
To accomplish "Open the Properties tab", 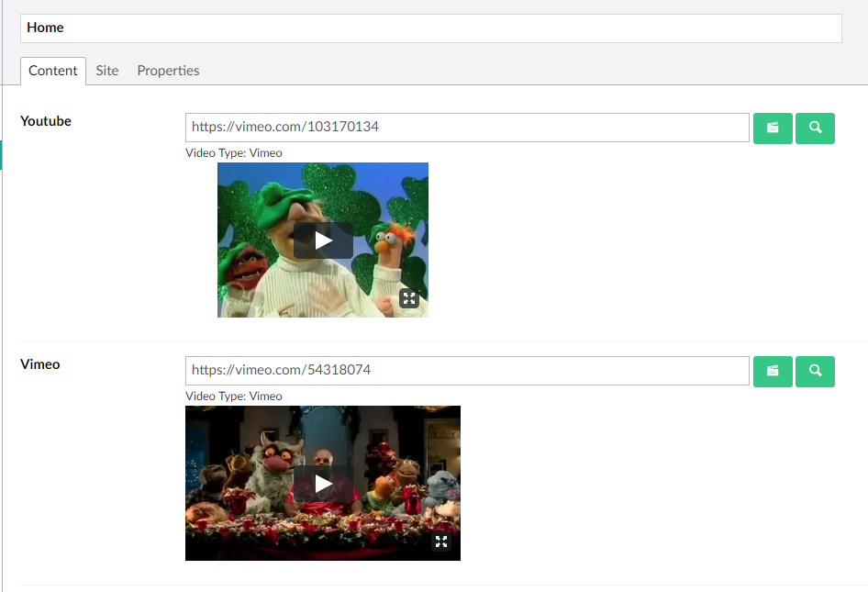I will 168,71.
